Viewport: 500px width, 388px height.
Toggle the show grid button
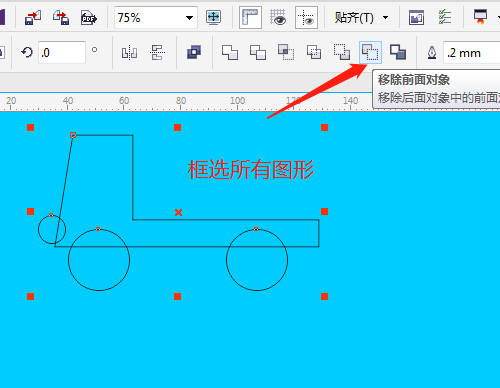tap(278, 17)
